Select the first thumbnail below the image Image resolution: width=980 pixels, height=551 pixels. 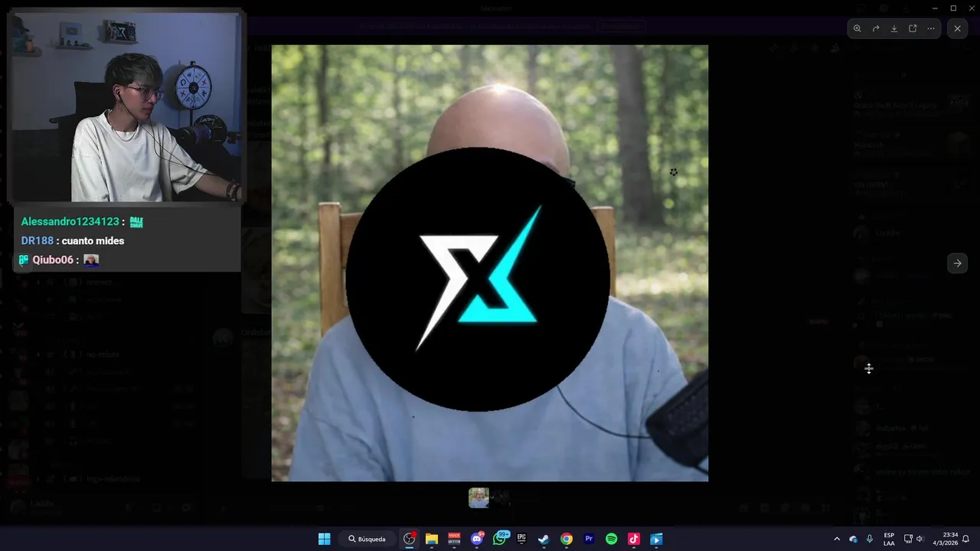point(479,498)
